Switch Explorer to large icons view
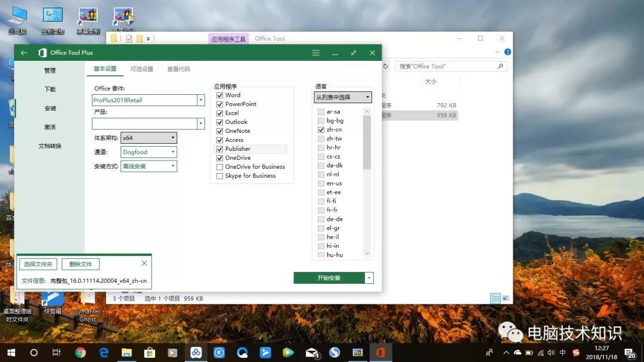Viewport: 644px width, 362px height. click(x=506, y=298)
